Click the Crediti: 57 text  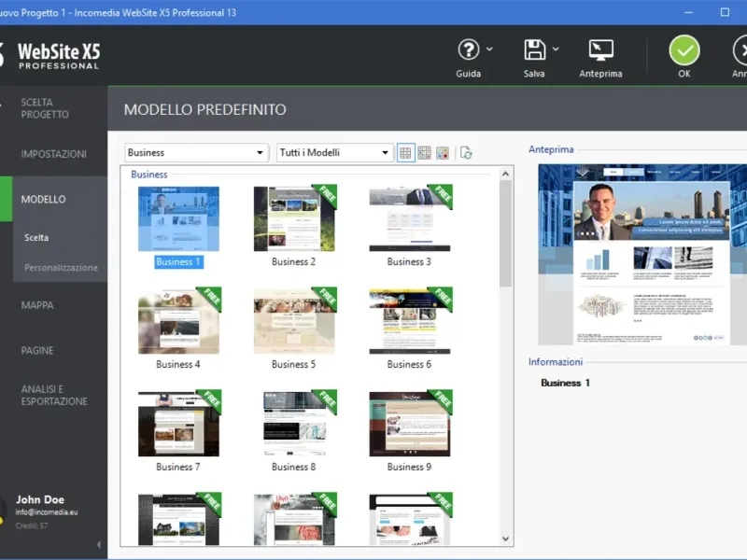(32, 525)
